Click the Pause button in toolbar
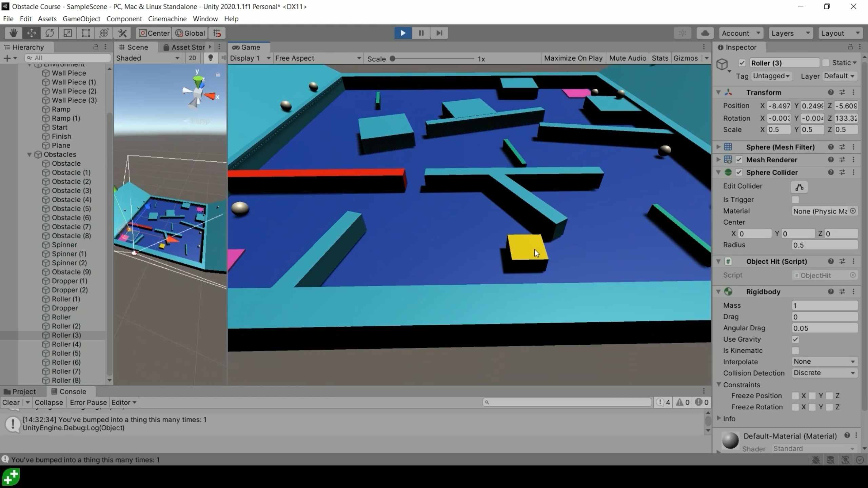The height and width of the screenshot is (488, 868). (x=421, y=33)
